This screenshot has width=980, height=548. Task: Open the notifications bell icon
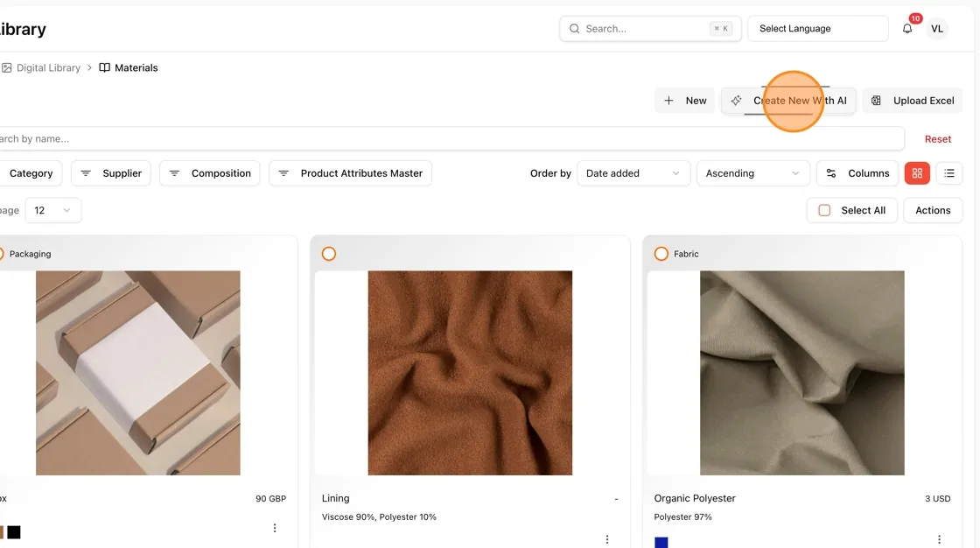(x=906, y=29)
